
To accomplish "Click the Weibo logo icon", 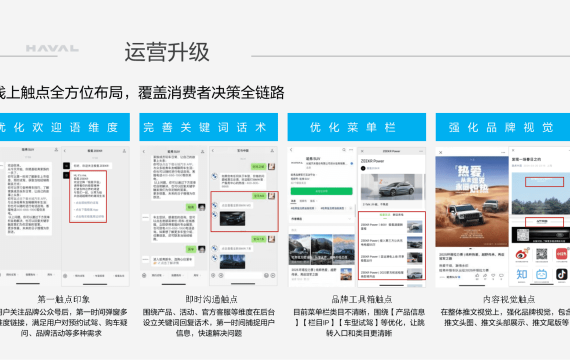I will (522, 254).
